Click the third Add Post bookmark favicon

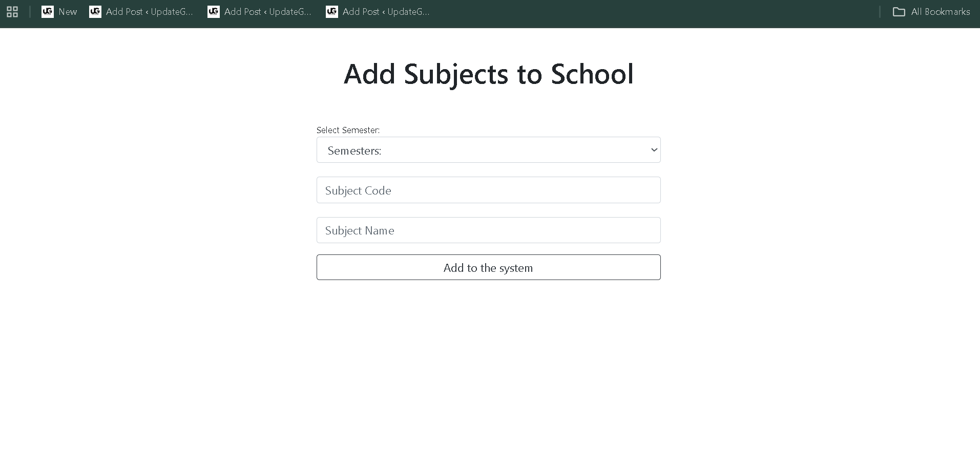click(332, 12)
